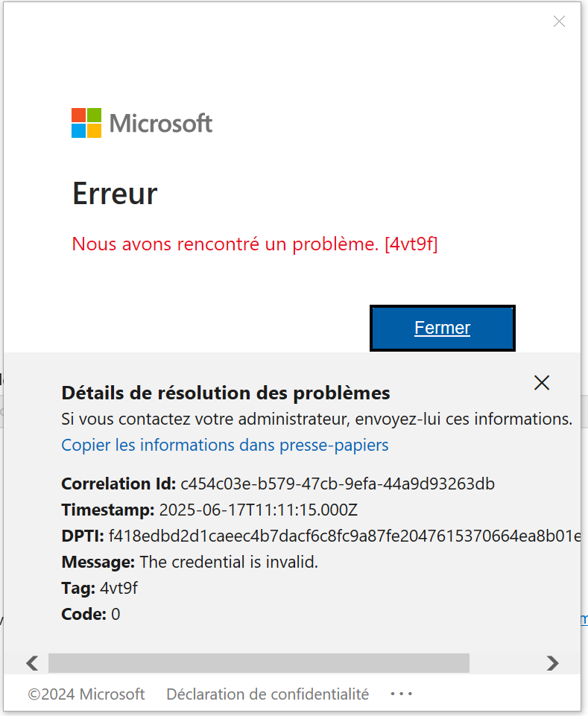Click the Microsoft four-square logo

[86, 123]
